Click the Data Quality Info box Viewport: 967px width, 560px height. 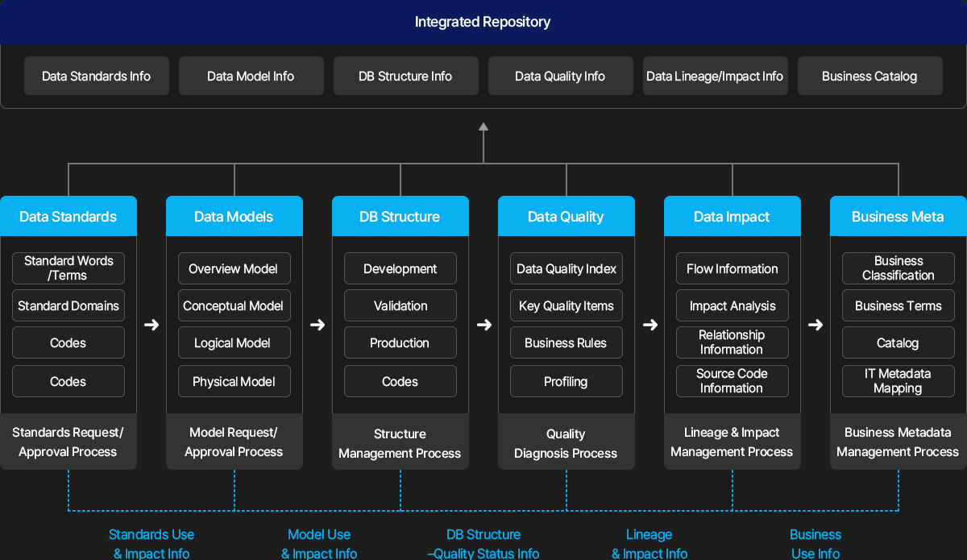click(x=561, y=76)
